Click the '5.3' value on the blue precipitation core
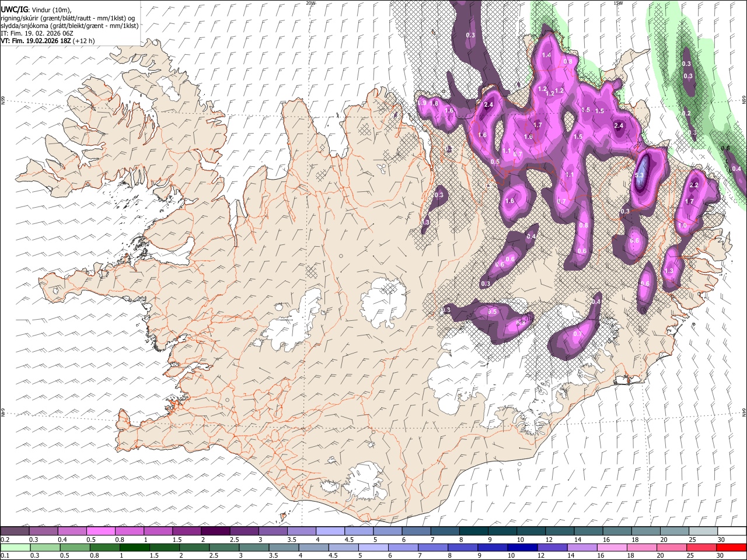This screenshot has height=560, width=747. click(639, 175)
